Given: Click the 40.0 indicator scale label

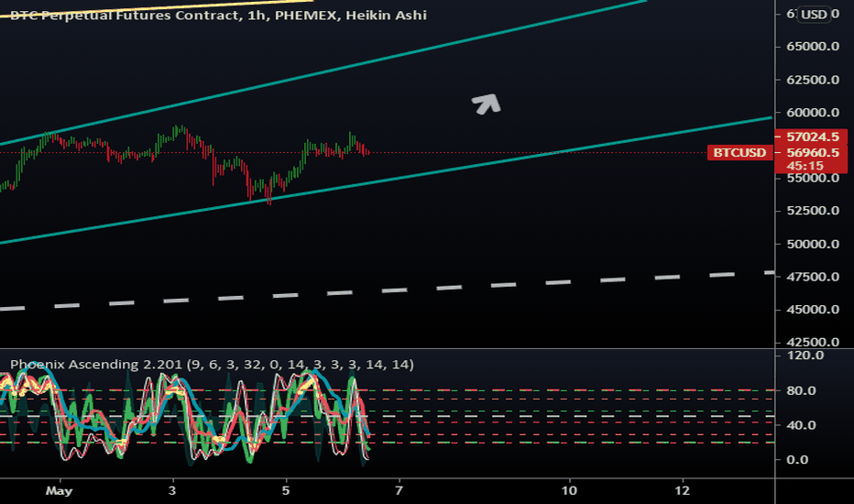Looking at the screenshot, I should pos(801,424).
